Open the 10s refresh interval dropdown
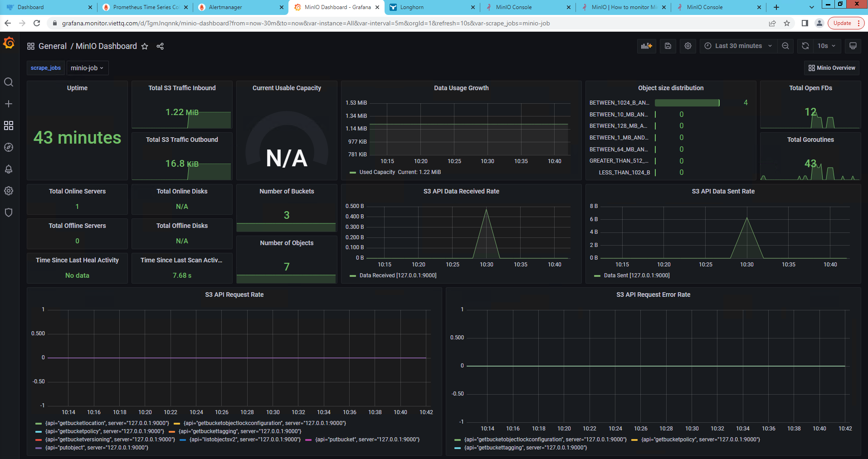This screenshot has width=868, height=459. pyautogui.click(x=825, y=46)
